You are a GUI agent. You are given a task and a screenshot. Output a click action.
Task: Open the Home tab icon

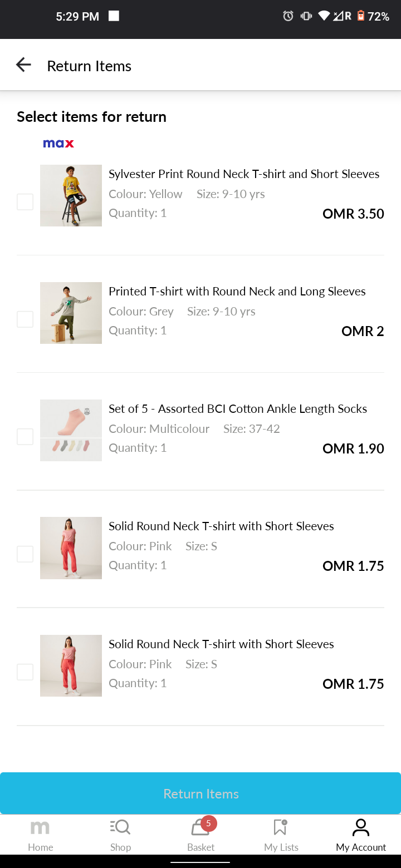pos(40,828)
